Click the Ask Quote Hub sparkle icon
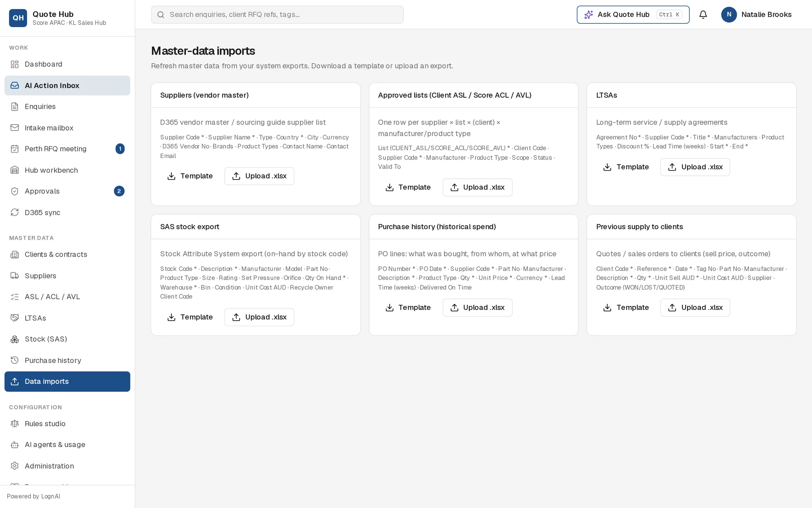The image size is (812, 508). click(589, 15)
